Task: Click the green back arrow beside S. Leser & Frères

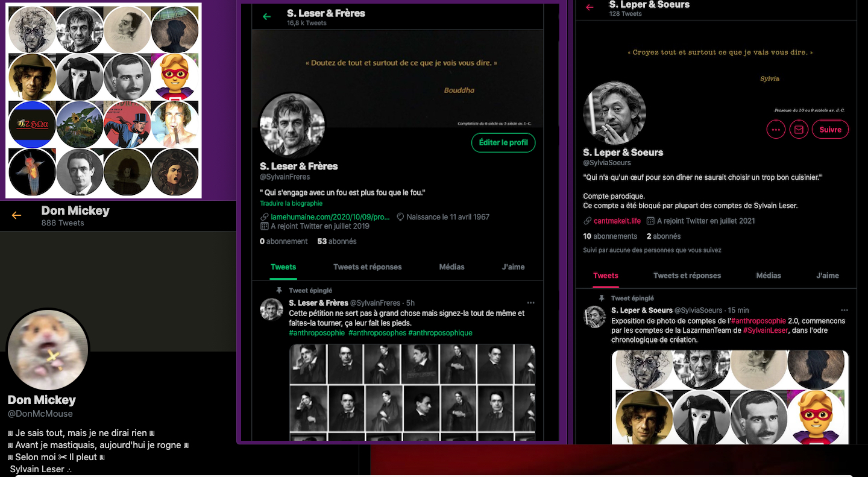Action: point(267,17)
